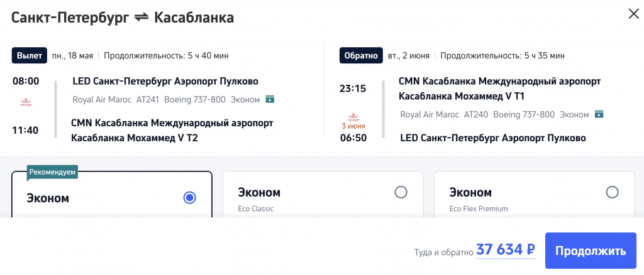Choose the Eco Flex Premium radio button
Viewport: 644px width, 275px height.
[x=611, y=192]
